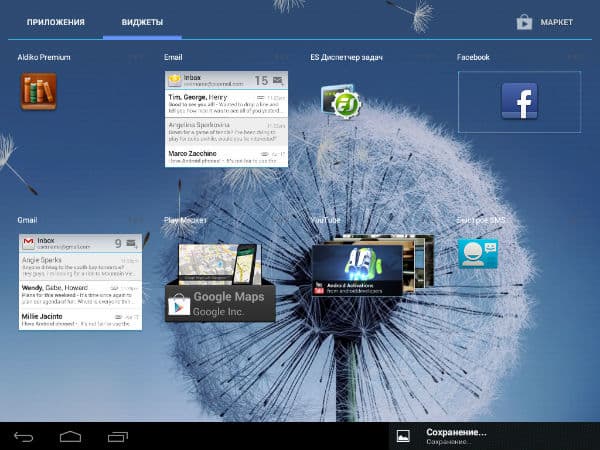Switch to the ПРИЛОЖЕНИЯ tab
This screenshot has width=600, height=450.
56,22
